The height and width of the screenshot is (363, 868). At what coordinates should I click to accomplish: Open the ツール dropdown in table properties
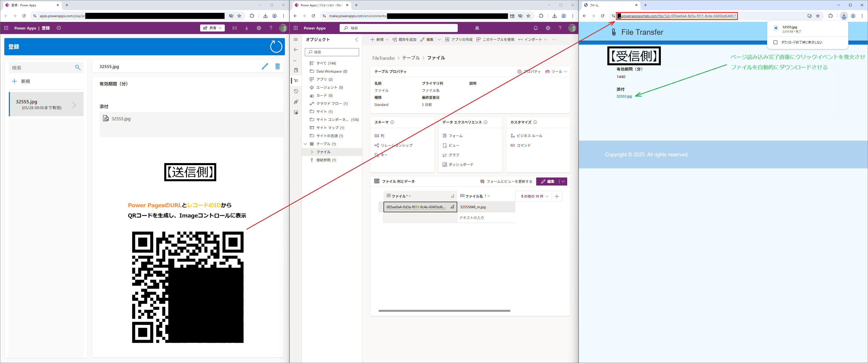click(x=556, y=71)
